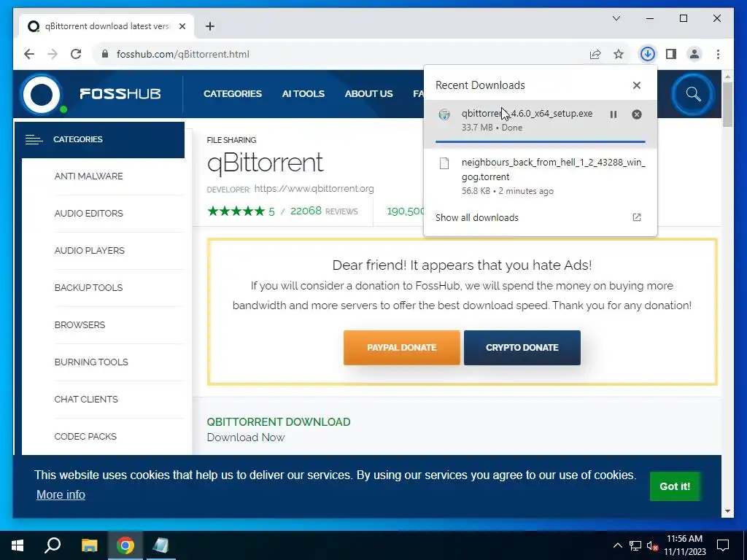Click the qbittorrent setup file icon

444,114
